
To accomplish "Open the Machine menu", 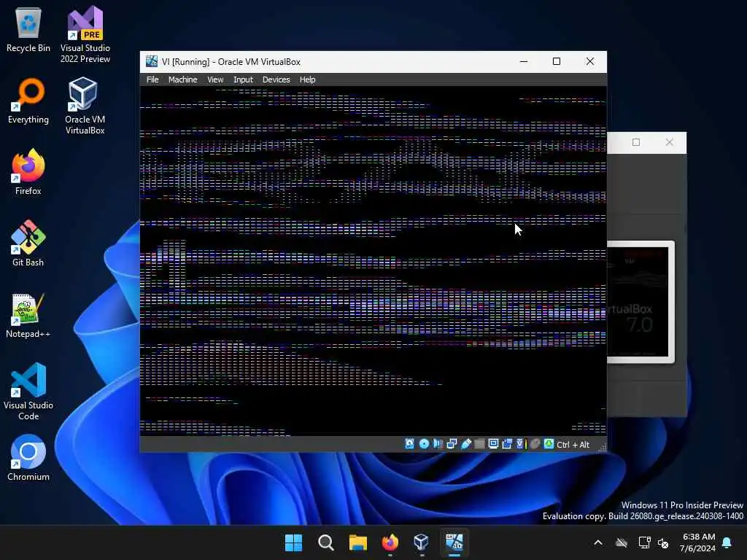I will click(x=182, y=79).
